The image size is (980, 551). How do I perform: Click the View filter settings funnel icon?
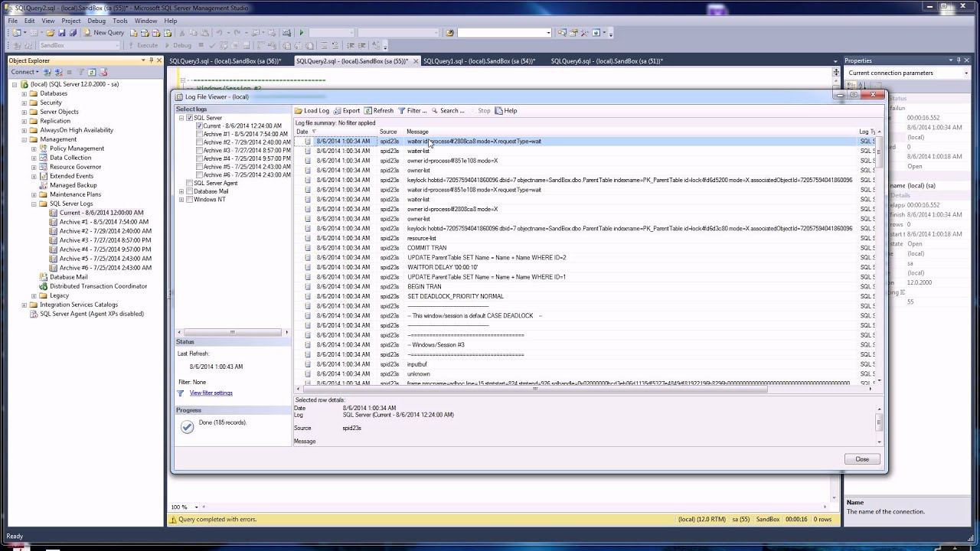pyautogui.click(x=181, y=393)
